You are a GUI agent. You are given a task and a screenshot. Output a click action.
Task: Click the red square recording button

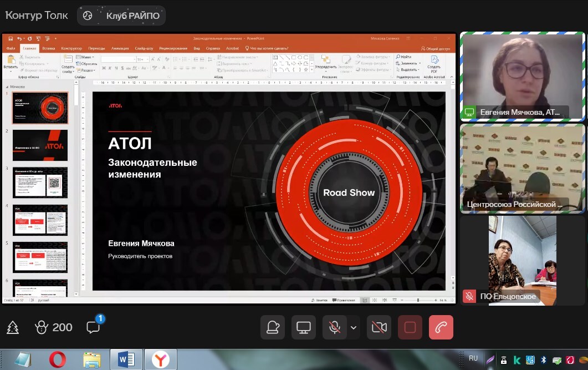point(410,328)
